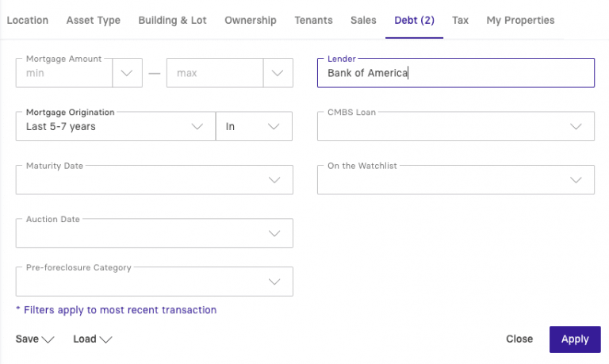Screen dimensions: 609x364
Task: Open the Maturity Date dropdown
Action: [155, 180]
